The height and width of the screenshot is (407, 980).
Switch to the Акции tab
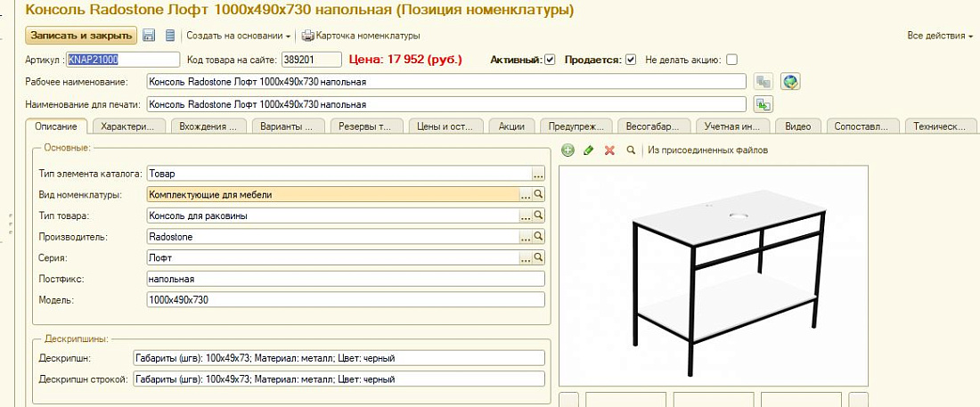[511, 126]
